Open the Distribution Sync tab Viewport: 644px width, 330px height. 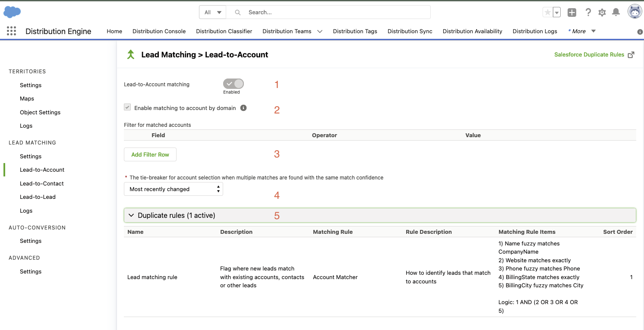pyautogui.click(x=410, y=31)
